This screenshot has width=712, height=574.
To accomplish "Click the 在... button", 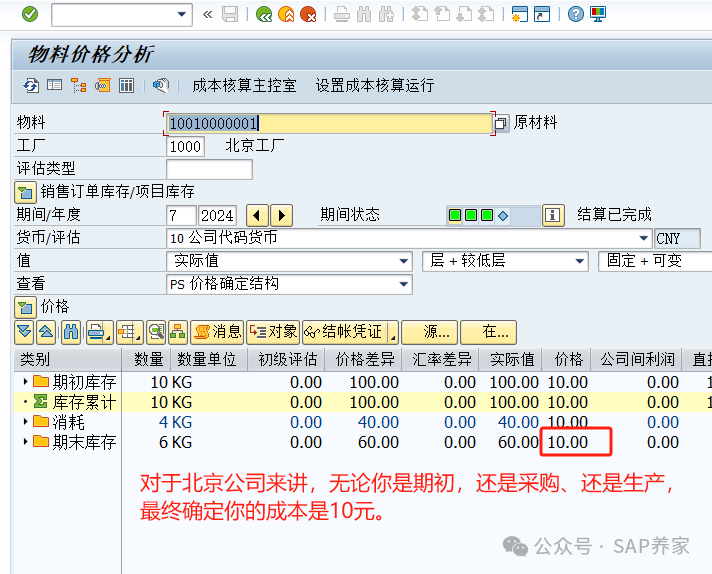I will 489,332.
